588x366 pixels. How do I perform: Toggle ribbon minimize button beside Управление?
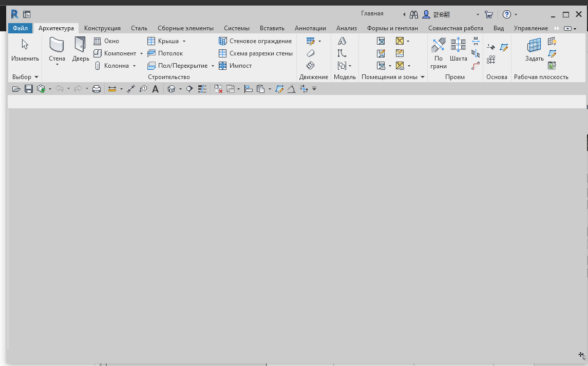[568, 28]
